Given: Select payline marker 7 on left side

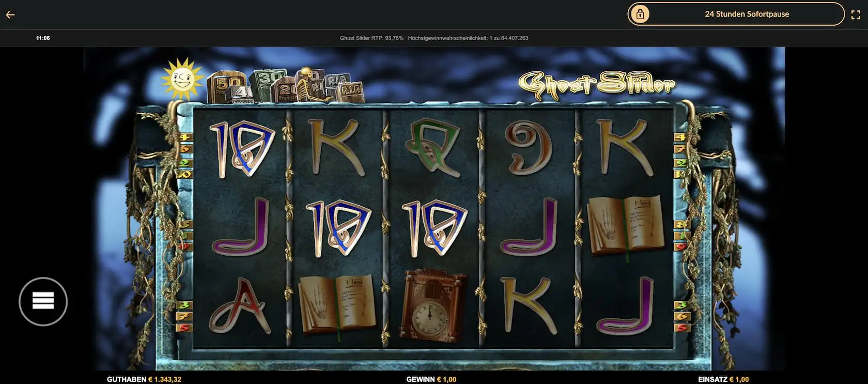Looking at the screenshot, I should coord(184,316).
